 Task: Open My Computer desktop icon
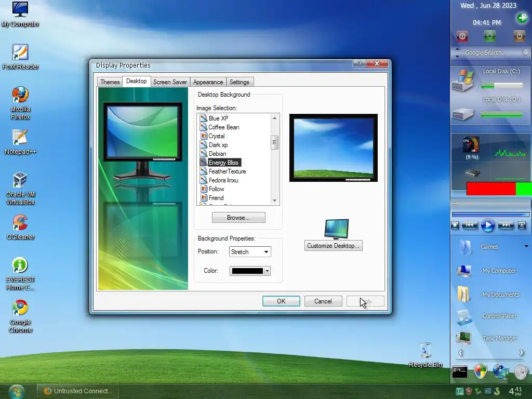click(20, 14)
